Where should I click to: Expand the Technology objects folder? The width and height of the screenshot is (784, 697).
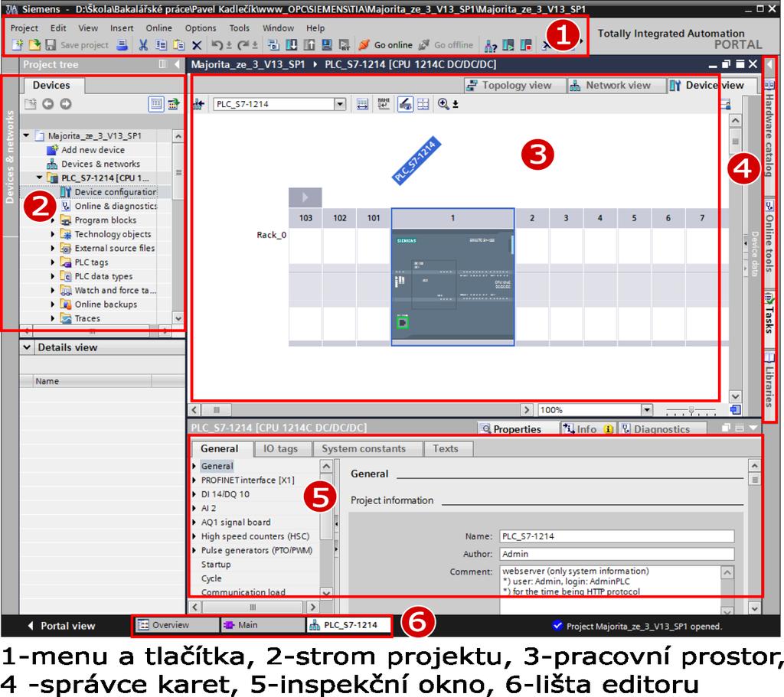[x=53, y=234]
